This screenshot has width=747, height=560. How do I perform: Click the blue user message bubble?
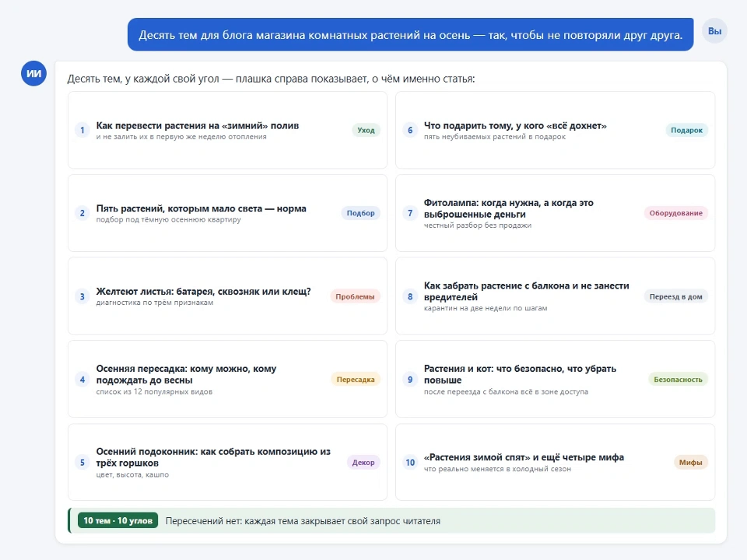(x=411, y=35)
